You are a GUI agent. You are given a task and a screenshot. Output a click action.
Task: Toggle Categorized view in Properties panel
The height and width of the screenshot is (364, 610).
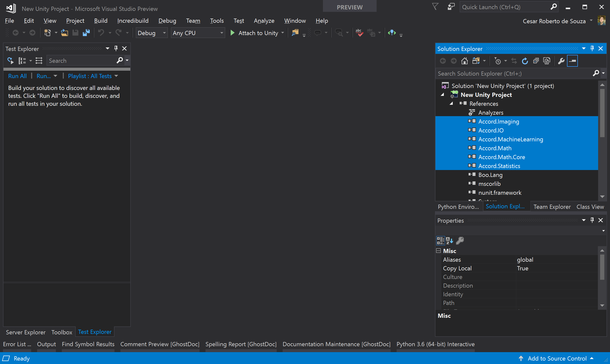tap(440, 240)
